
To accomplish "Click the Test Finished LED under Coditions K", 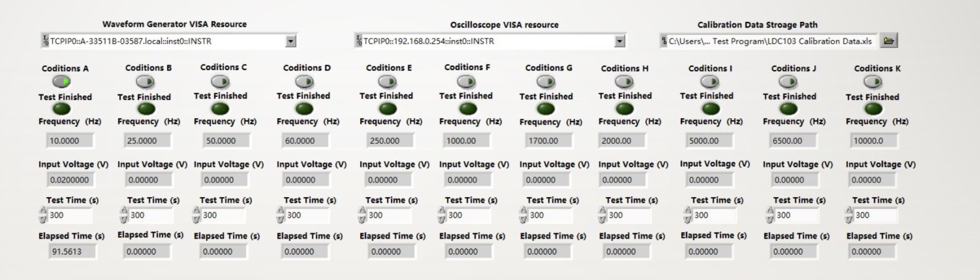I will pos(873,109).
